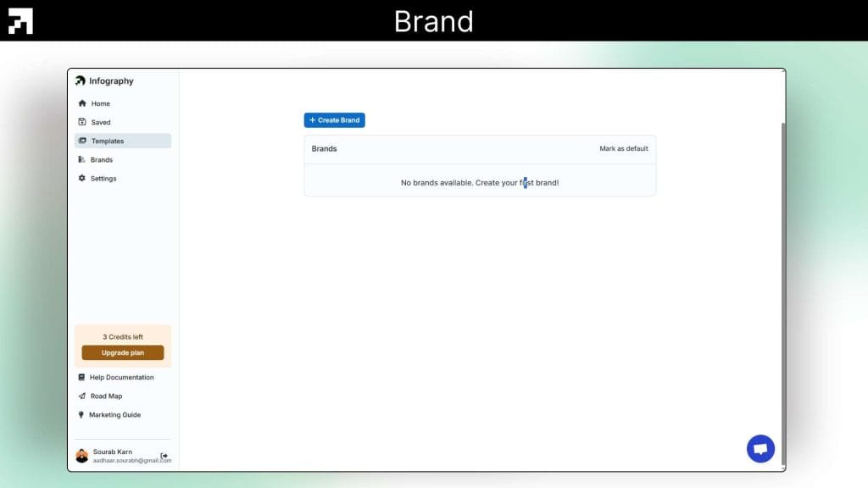The width and height of the screenshot is (868, 488).
Task: Click the Create Brand button
Action: click(x=334, y=119)
